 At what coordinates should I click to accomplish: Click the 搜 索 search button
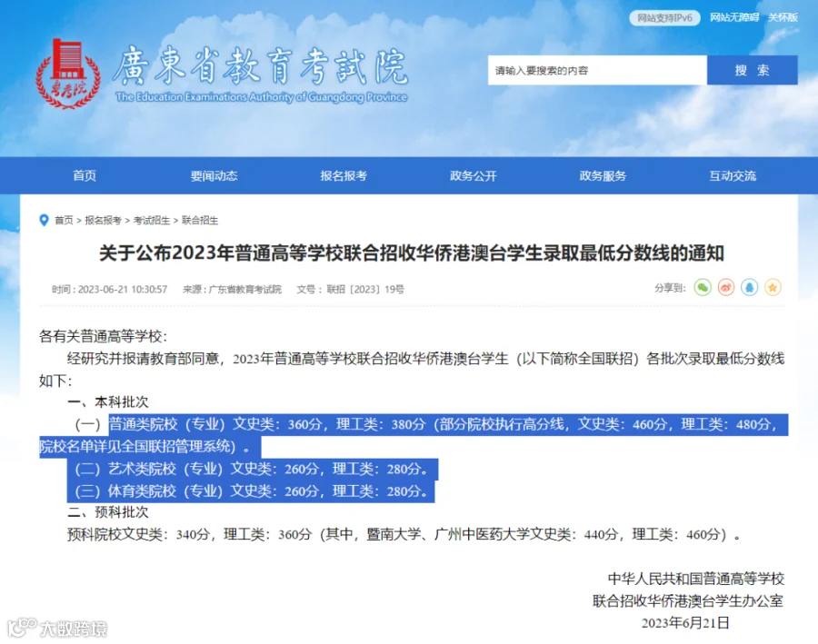tap(753, 70)
